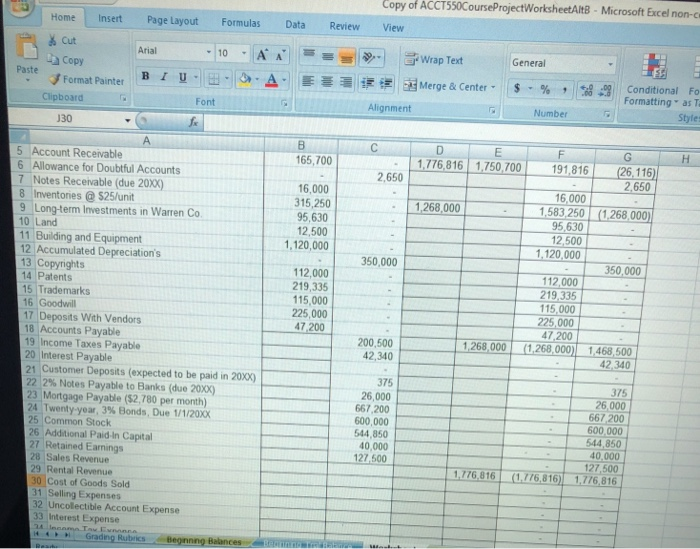Image resolution: width=700 pixels, height=549 pixels.
Task: Apply Comma Style format
Action: pos(565,90)
